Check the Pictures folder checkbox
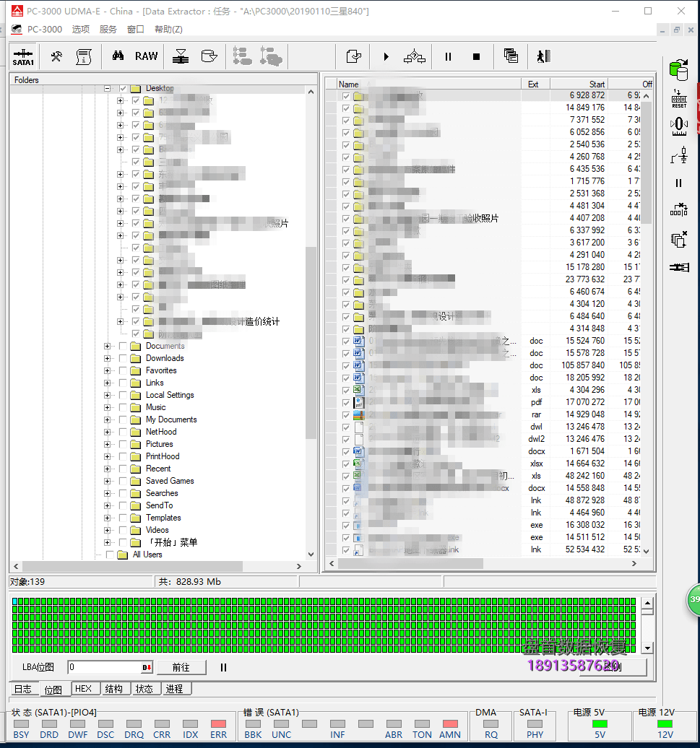Screen dimensions: 700x748 click(x=123, y=444)
